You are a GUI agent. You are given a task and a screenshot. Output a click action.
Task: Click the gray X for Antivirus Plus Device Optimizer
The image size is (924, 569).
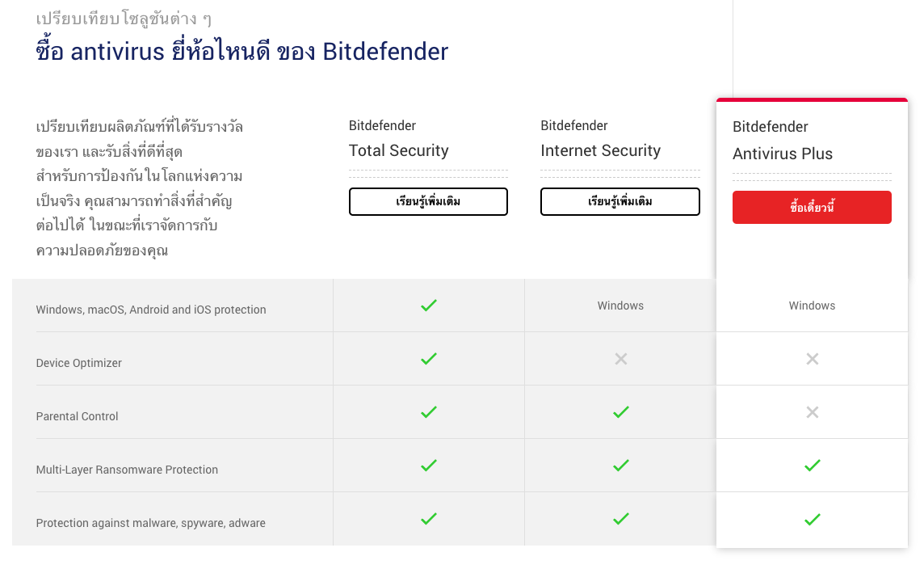coord(812,358)
